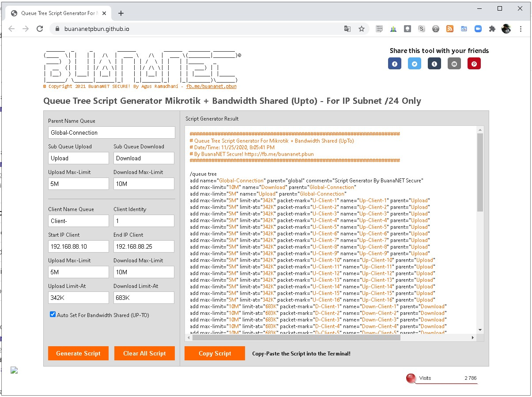
Task: Open the binary-code extension icon
Action: [379, 29]
